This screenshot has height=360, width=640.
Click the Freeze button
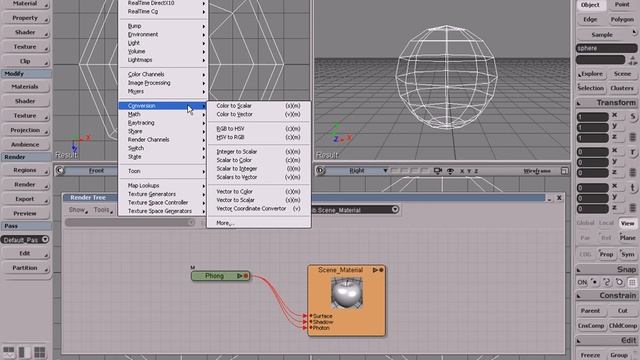590,355
